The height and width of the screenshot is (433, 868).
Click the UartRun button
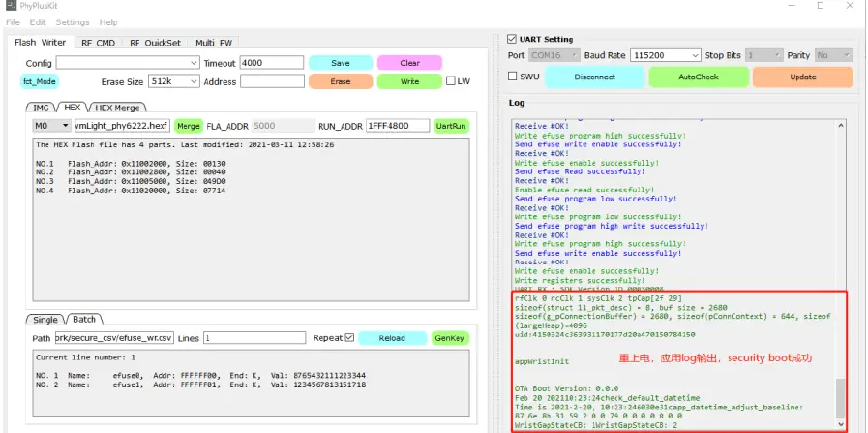[x=451, y=126]
